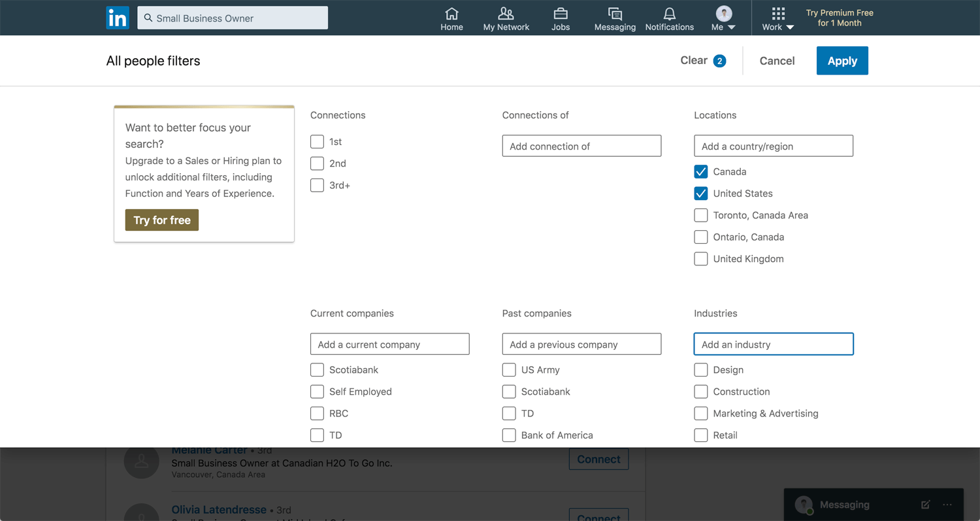Open My Network people icon

[x=506, y=14]
